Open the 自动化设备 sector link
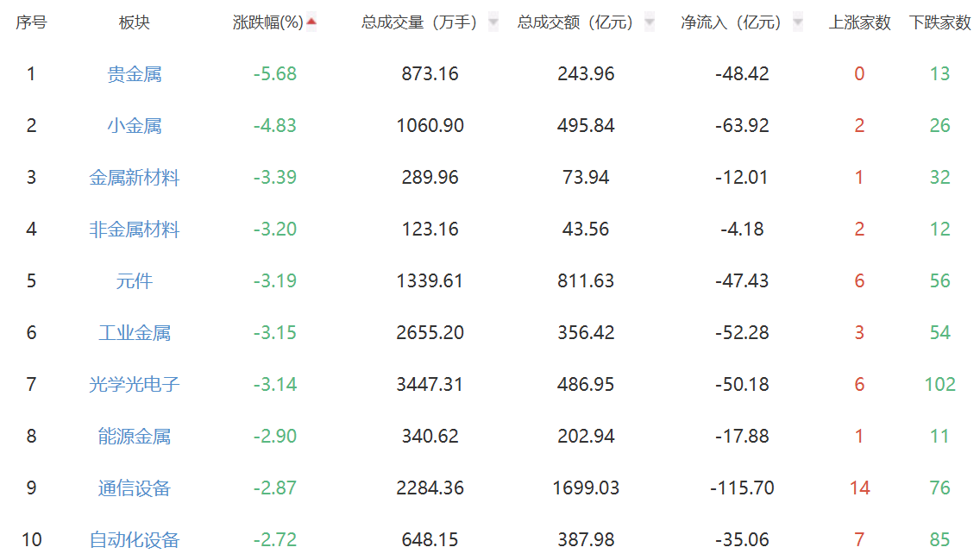Screen dimensions: 980x560 135,540
